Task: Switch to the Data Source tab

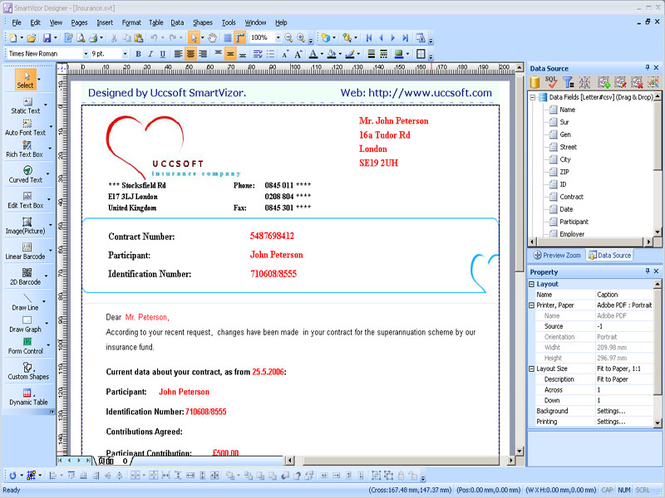Action: (609, 255)
